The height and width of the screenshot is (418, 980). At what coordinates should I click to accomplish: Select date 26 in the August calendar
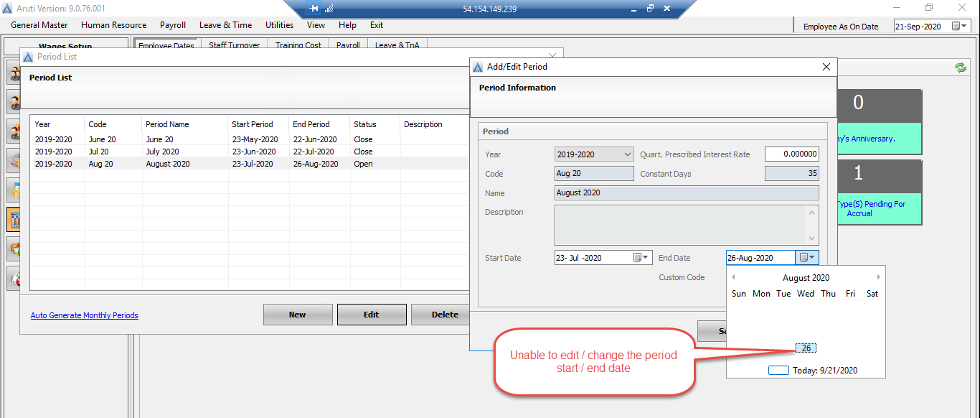805,348
